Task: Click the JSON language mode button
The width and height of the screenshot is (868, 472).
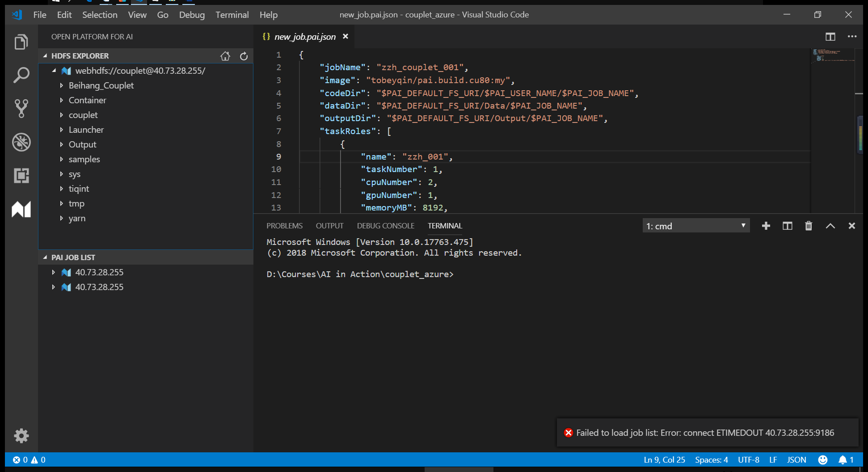Action: point(796,459)
